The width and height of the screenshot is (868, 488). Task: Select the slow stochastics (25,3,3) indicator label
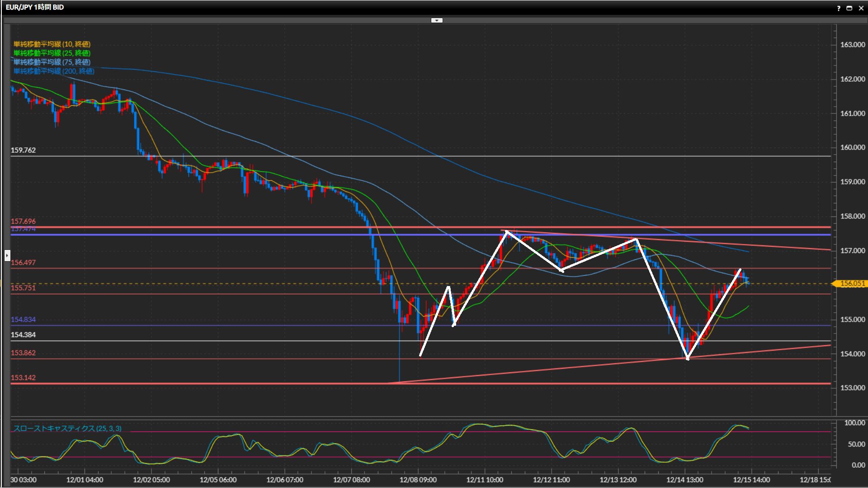(x=67, y=428)
